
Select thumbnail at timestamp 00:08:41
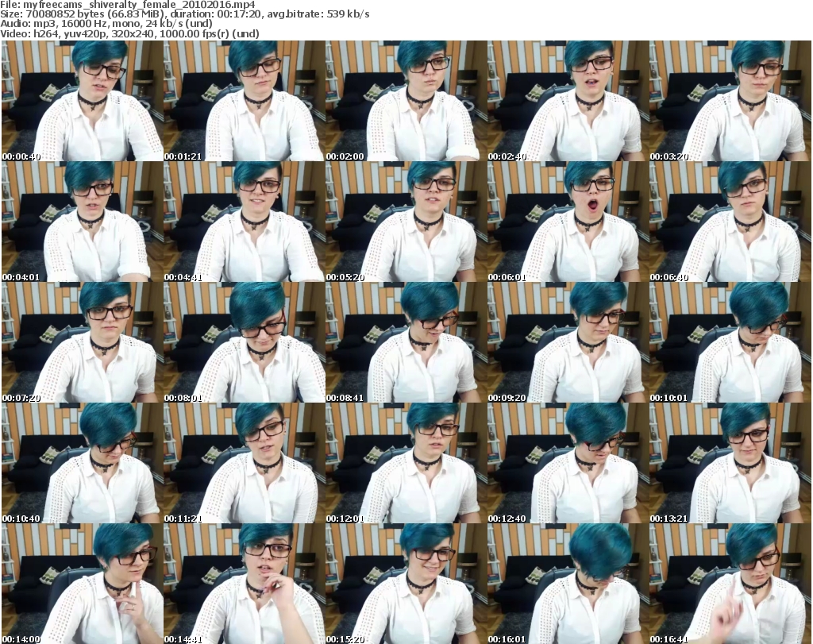406,343
